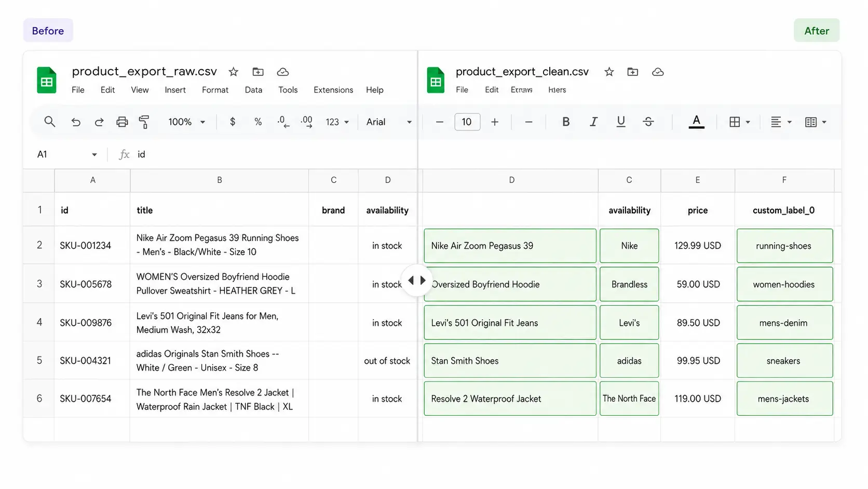Click the font size field showing 10
This screenshot has height=489, width=868.
pos(467,122)
